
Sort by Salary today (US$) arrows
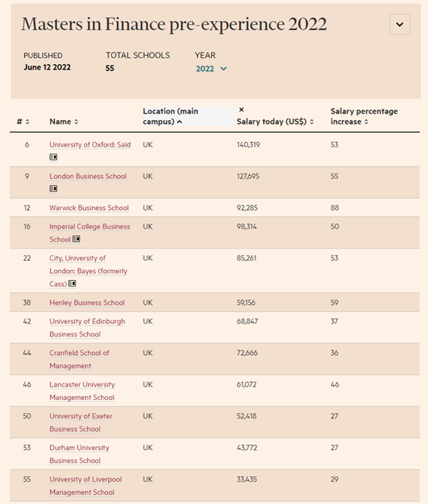(311, 122)
